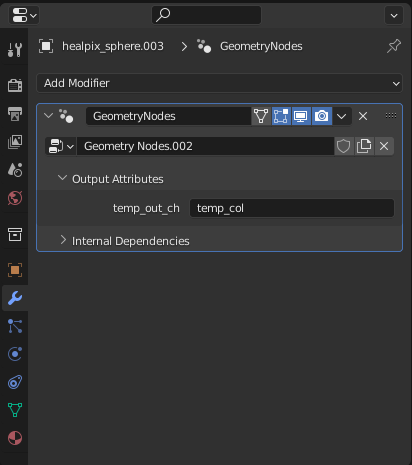Screen dimensions: 412x465
Task: Remove the GeometryNodes modifier
Action: coord(363,116)
